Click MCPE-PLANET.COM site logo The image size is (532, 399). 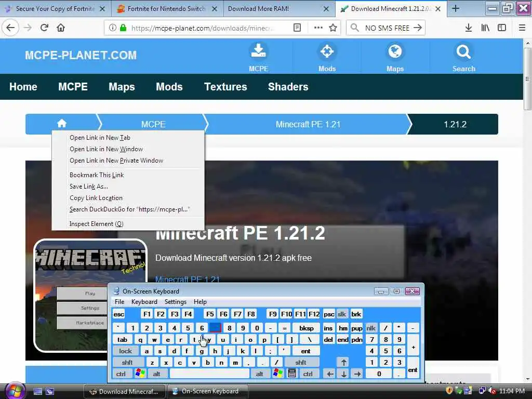pyautogui.click(x=81, y=55)
